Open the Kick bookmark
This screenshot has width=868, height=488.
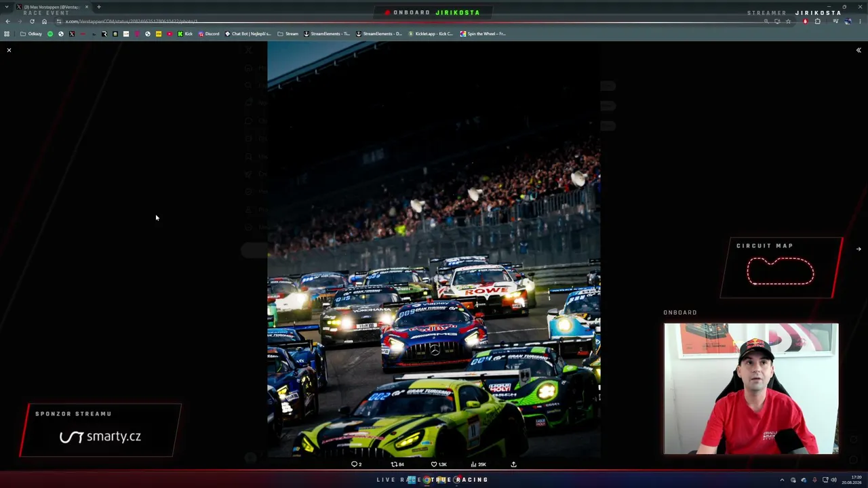[x=185, y=34]
